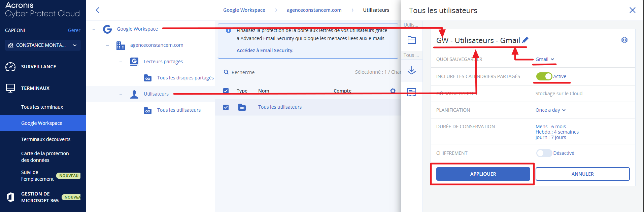Click the Microsoft 365 management icon
Image resolution: width=644 pixels, height=212 pixels.
pos(10,197)
